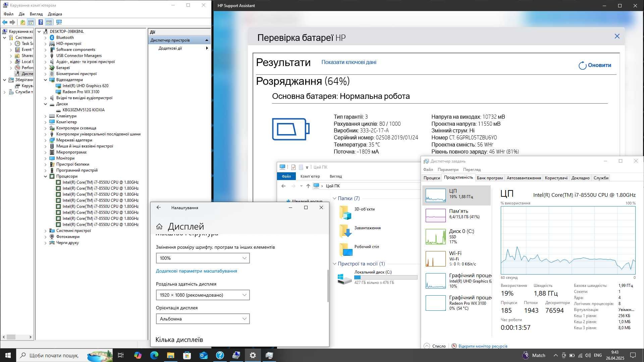Close the HP battery check panel
Image resolution: width=644 pixels, height=362 pixels.
click(617, 36)
